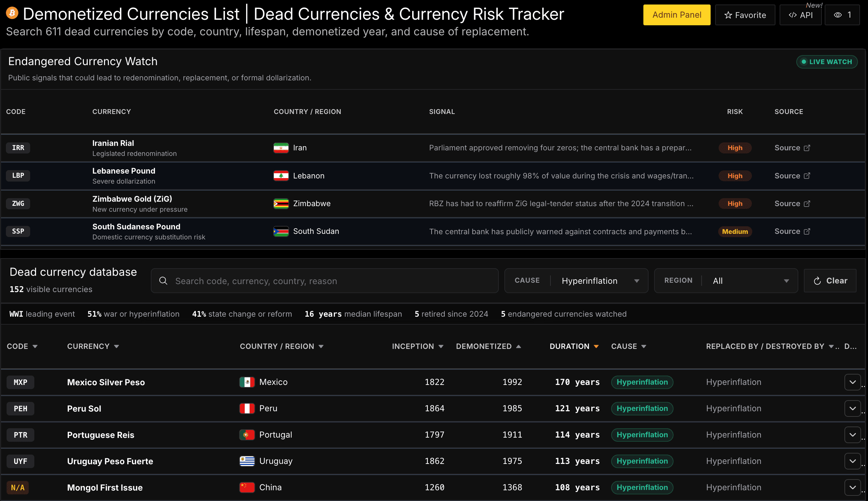
Task: Click the PTR code badge
Action: tap(20, 435)
